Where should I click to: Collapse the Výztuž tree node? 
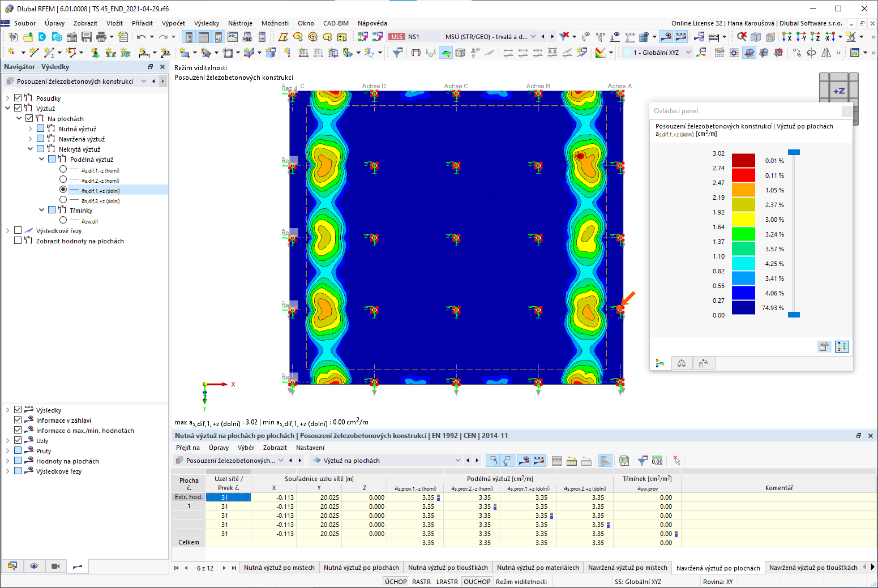(x=8, y=108)
